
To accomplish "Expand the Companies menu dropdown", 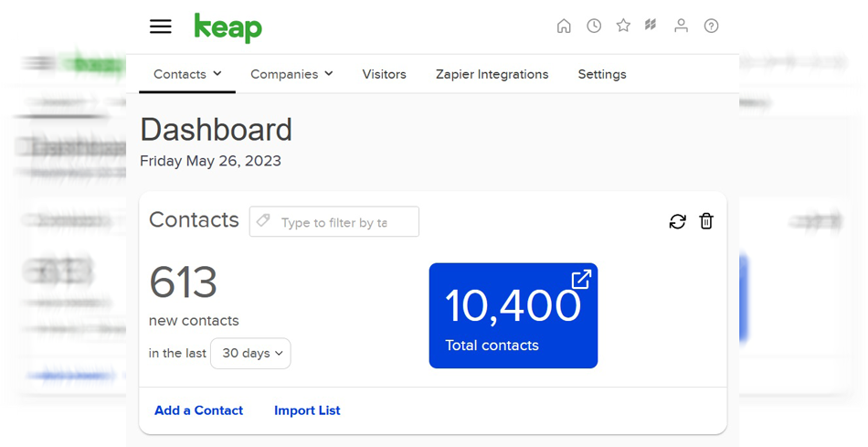I will tap(291, 74).
